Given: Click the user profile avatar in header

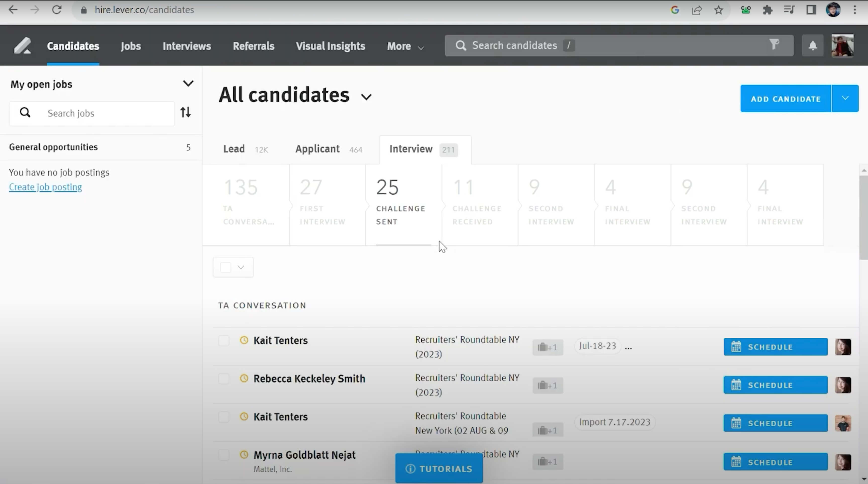Looking at the screenshot, I should point(842,45).
